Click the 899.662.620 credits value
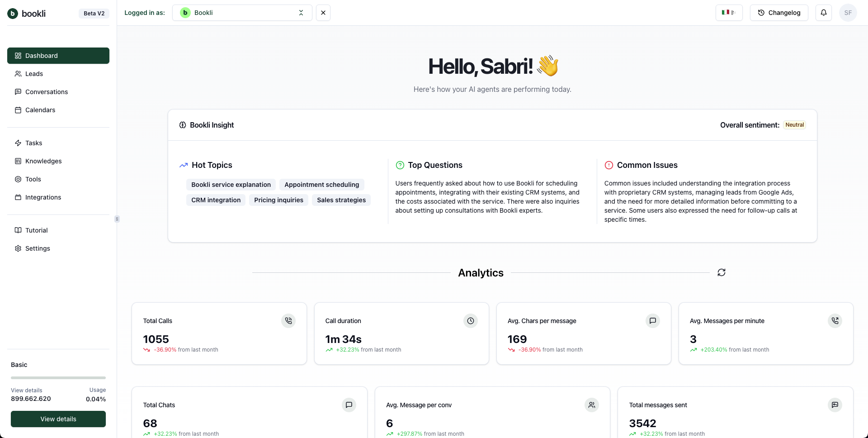 31,399
